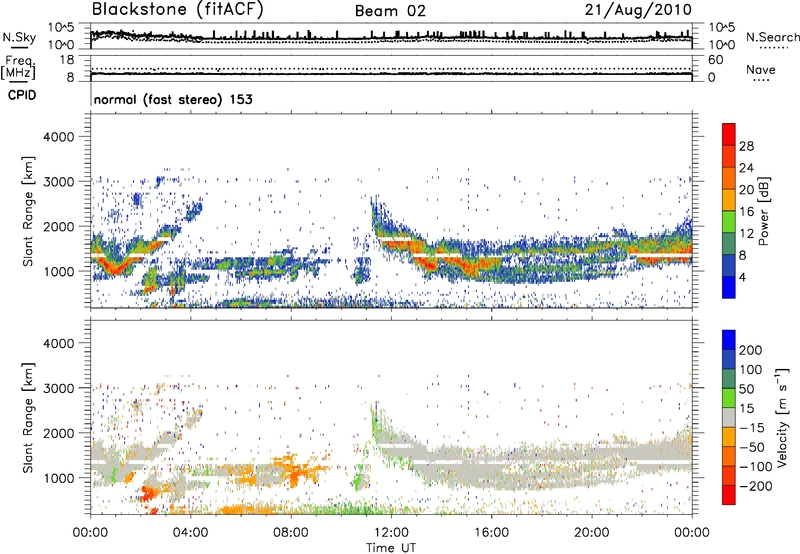Click Velocity colorbar value '-100'
The image size is (800, 554).
coord(755,466)
